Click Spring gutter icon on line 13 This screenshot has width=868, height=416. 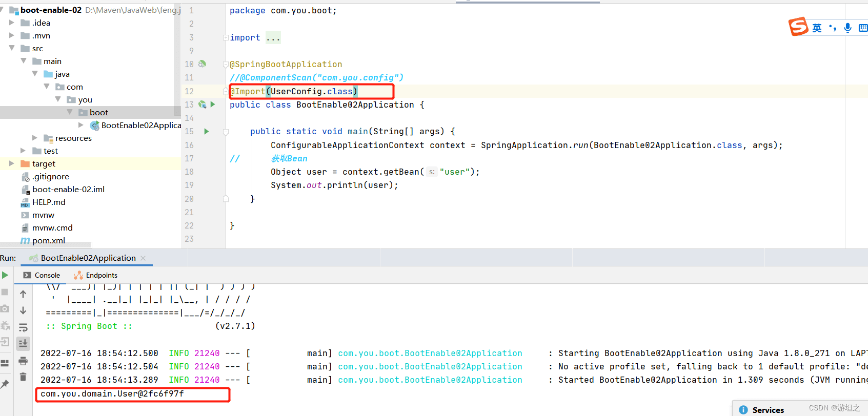[203, 105]
